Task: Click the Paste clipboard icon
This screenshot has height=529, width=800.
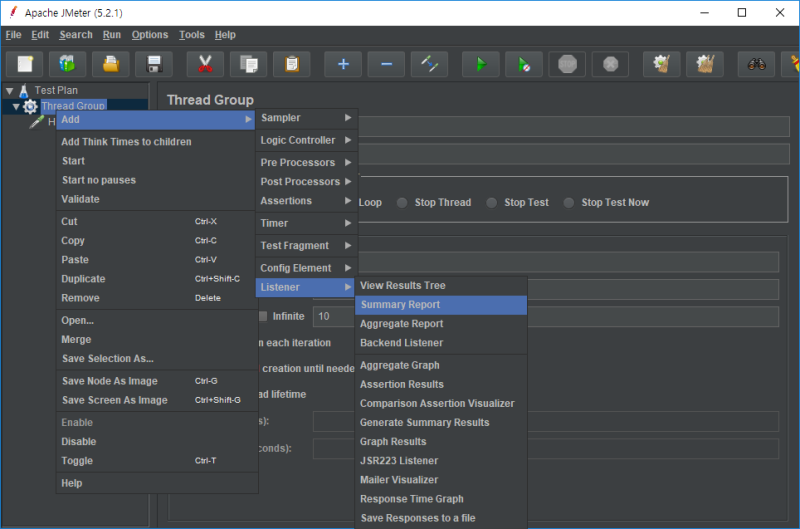Action: [x=292, y=64]
